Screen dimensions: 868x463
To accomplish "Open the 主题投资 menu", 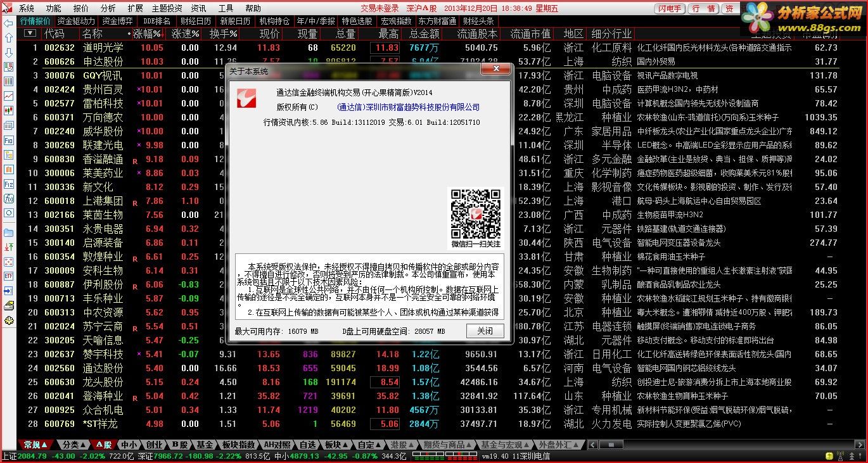I will pos(167,8).
